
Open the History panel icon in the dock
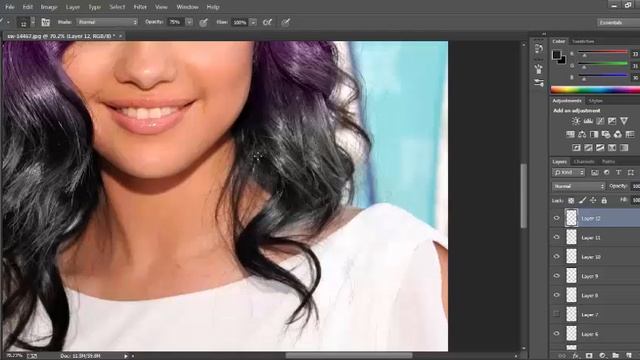coord(539,49)
